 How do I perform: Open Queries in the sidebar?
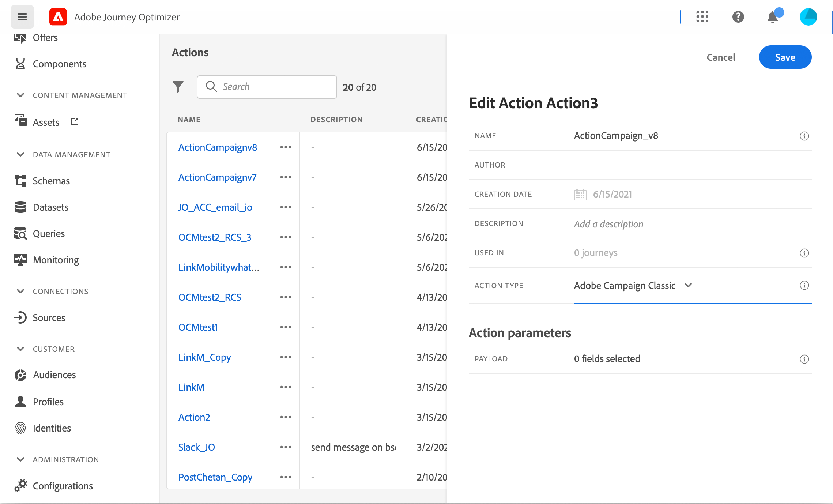[x=49, y=234]
